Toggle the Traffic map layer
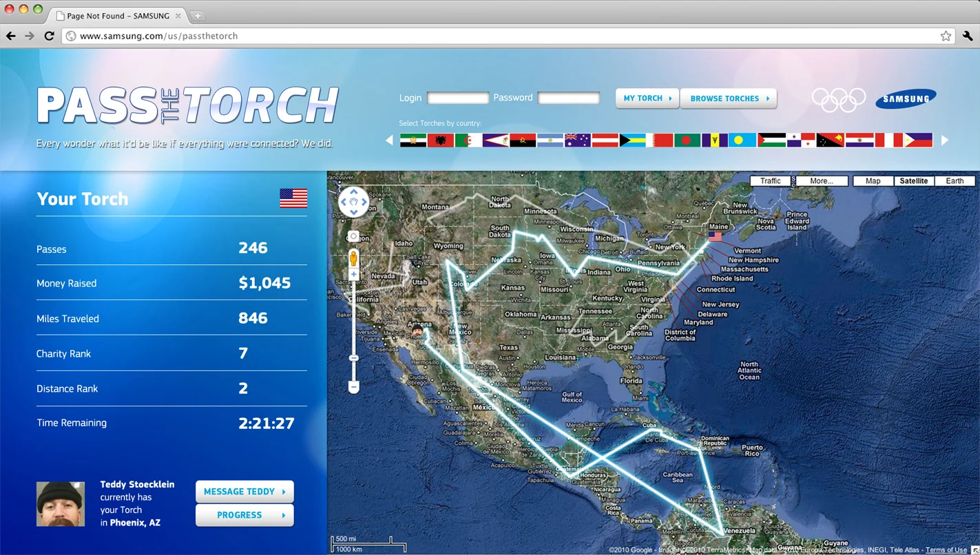 click(770, 181)
